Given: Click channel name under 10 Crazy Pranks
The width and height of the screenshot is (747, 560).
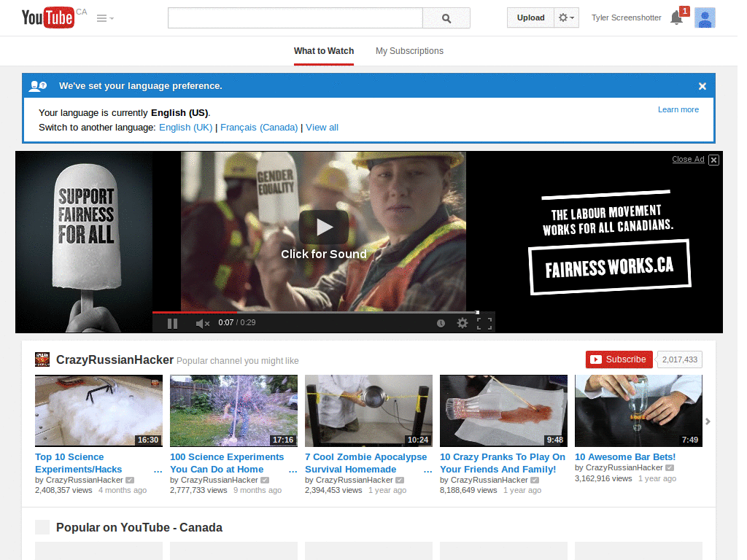Looking at the screenshot, I should (x=489, y=480).
